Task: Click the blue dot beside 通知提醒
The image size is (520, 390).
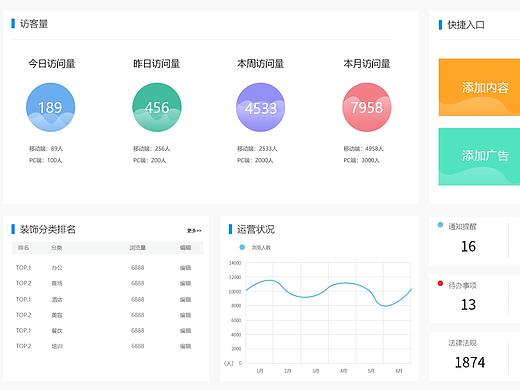Action: click(x=440, y=225)
